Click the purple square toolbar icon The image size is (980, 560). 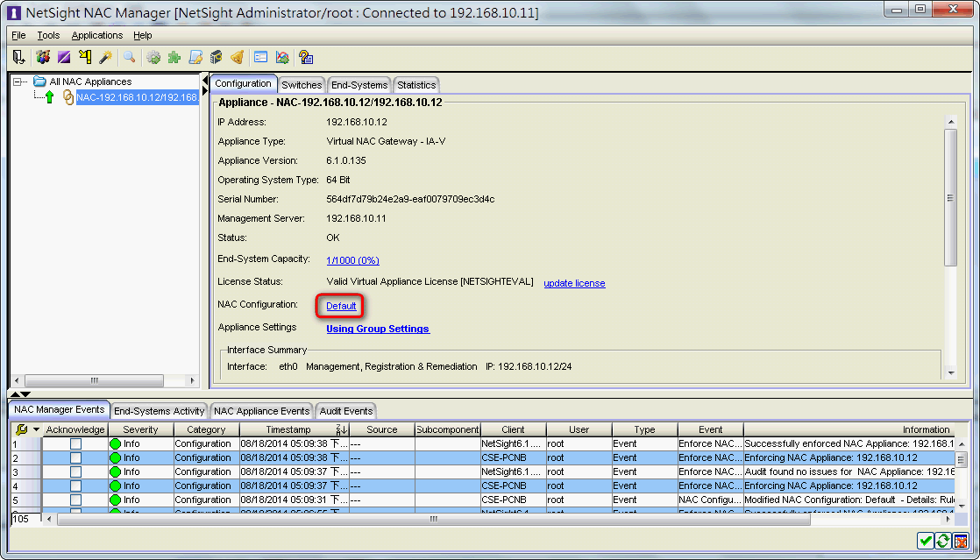[x=64, y=58]
